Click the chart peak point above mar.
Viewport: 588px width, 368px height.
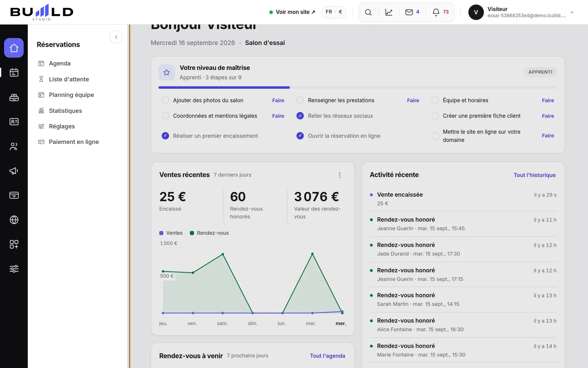pyautogui.click(x=312, y=254)
